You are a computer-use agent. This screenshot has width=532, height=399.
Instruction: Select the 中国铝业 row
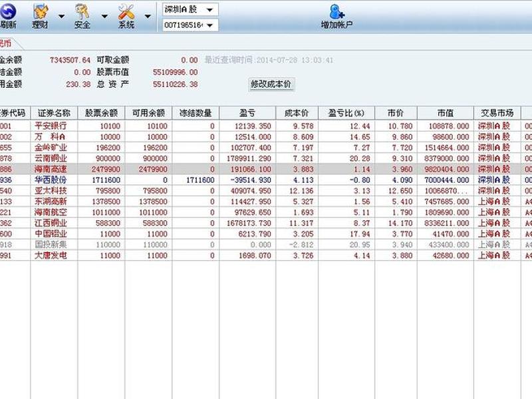[x=266, y=234]
